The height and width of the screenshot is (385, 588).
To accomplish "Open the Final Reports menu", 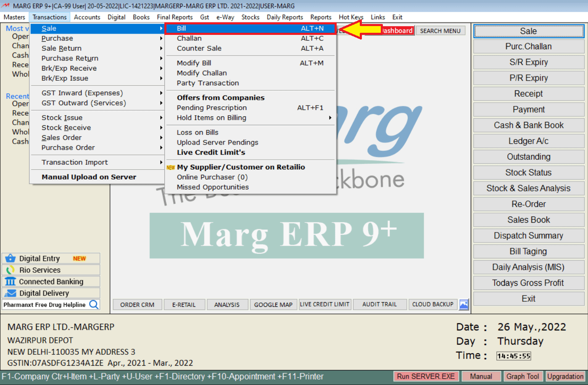I will tap(175, 17).
